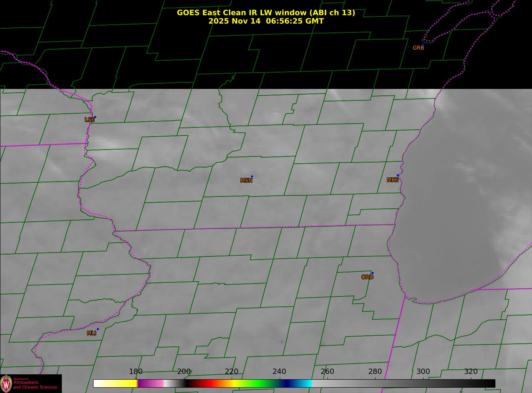Click the "2025 Nov 14 06:56:25 GMT" timestamp

[266, 21]
